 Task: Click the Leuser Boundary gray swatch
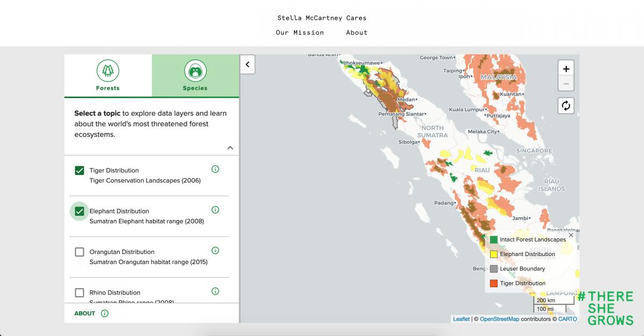(494, 268)
